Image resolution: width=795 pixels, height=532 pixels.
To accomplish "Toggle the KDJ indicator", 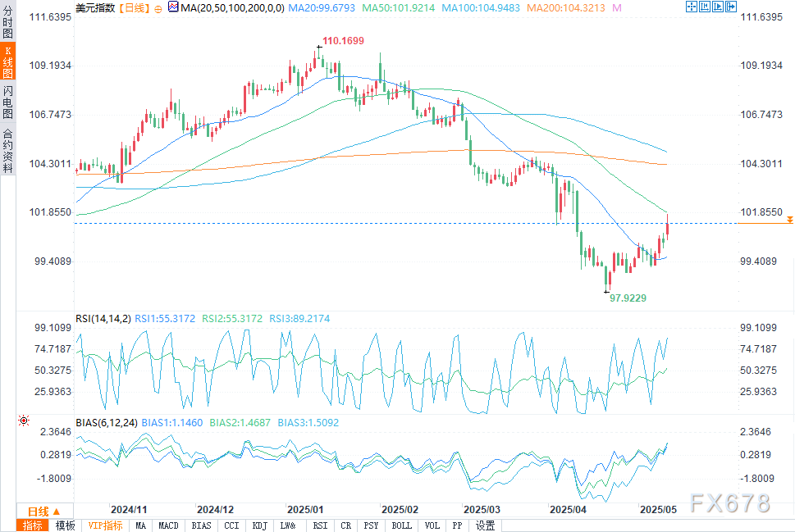I will point(260,525).
